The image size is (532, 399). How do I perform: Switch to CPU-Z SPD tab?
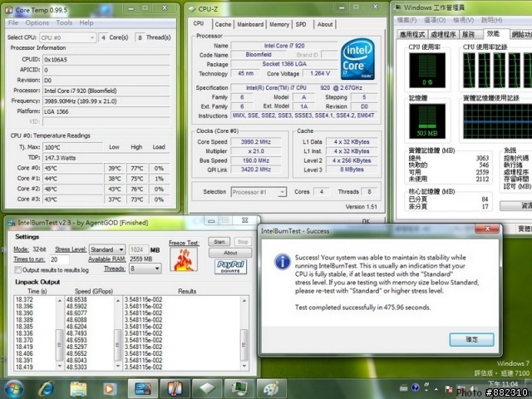click(301, 24)
